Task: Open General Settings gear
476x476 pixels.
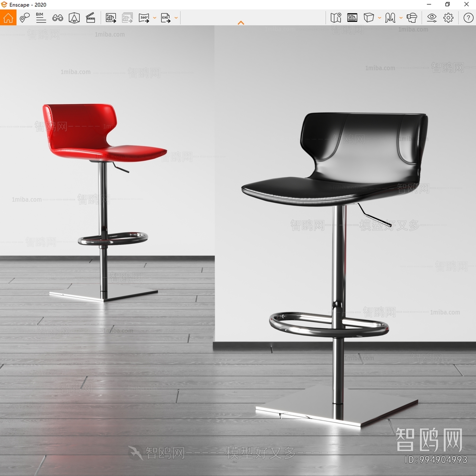Action: 448,18
